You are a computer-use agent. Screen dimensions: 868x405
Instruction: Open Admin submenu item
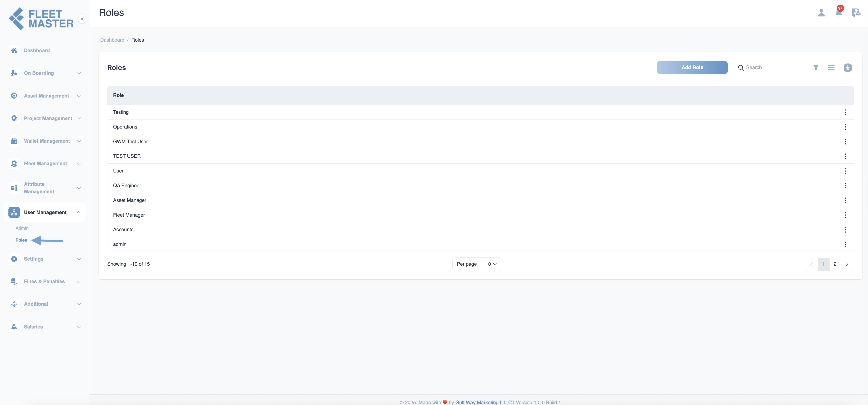(22, 228)
